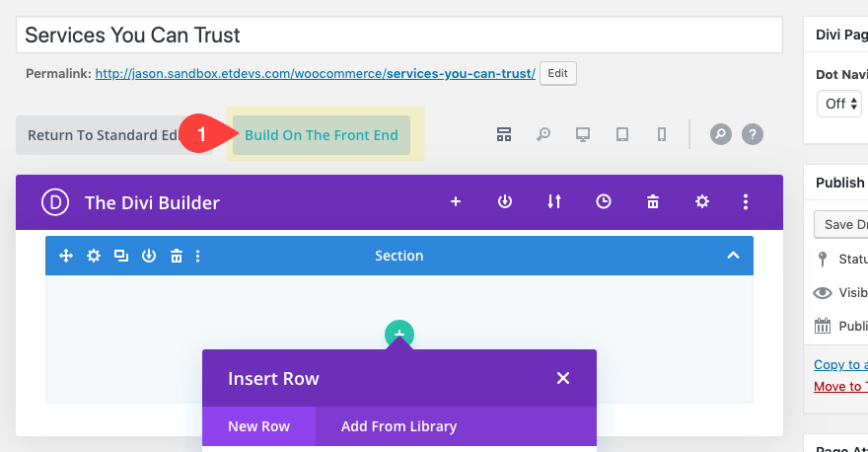Viewport: 868px width, 452px height.
Task: Open Divi Builder page settings gear
Action: click(x=702, y=202)
